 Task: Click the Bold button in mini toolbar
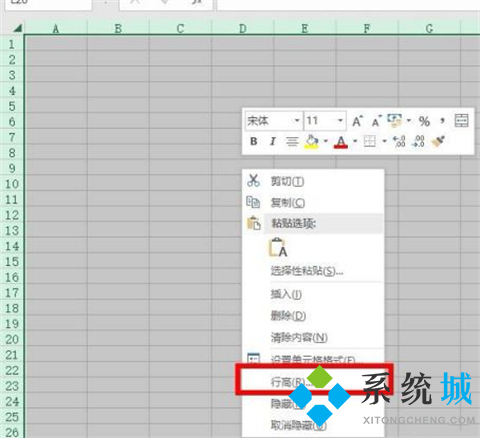click(x=254, y=141)
